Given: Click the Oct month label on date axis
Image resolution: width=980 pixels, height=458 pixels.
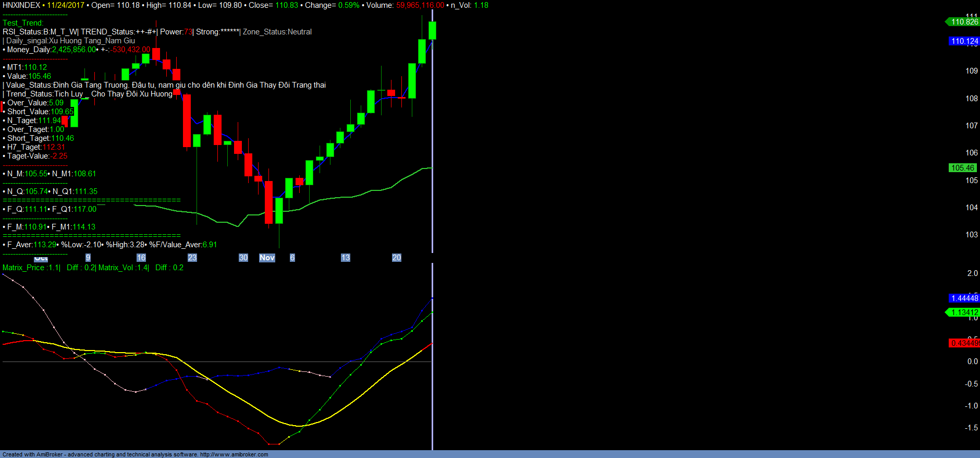Looking at the screenshot, I should pyautogui.click(x=41, y=258).
